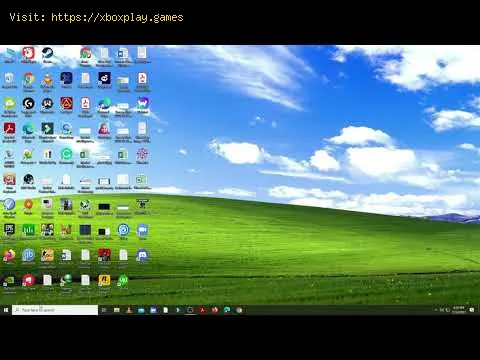Expand the hidden system tray icons
Viewport: 480px width, 360px height.
(436, 310)
